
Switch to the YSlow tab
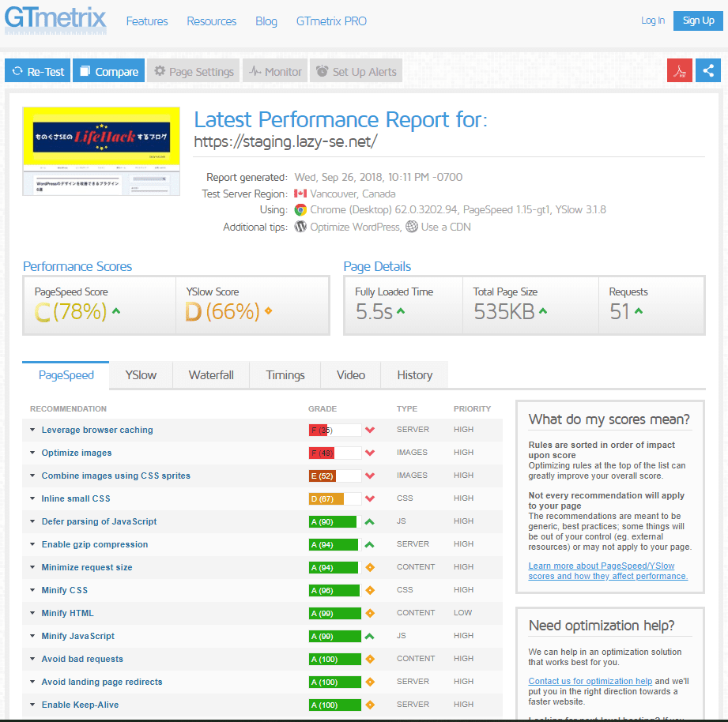[141, 374]
